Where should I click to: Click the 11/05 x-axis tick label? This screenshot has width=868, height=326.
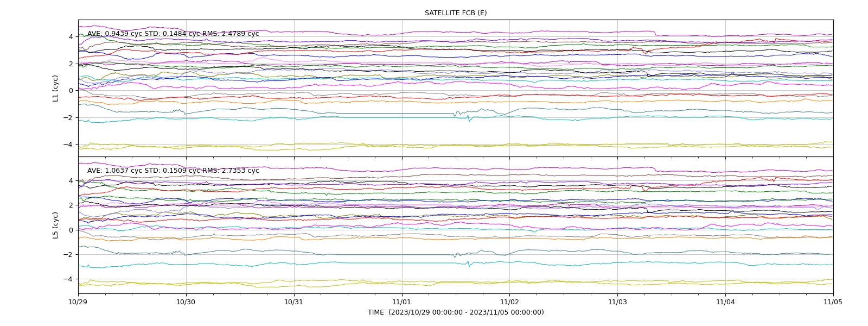coord(833,302)
